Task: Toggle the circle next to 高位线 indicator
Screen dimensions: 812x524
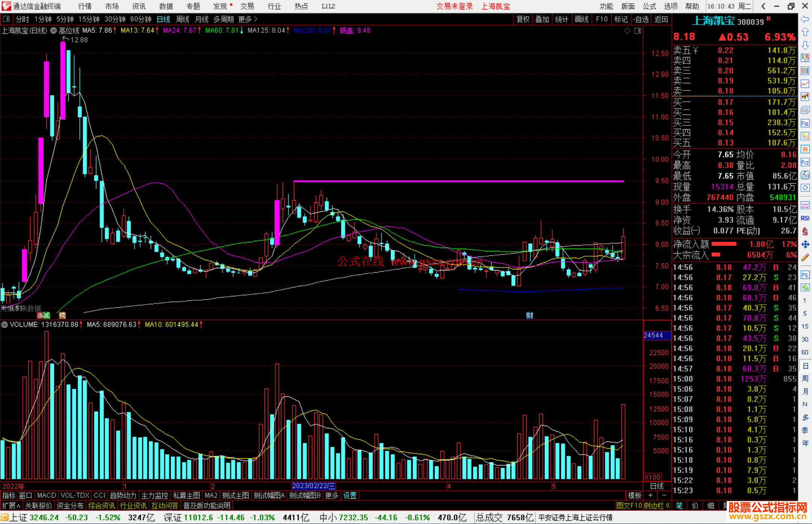Action: 54,30
